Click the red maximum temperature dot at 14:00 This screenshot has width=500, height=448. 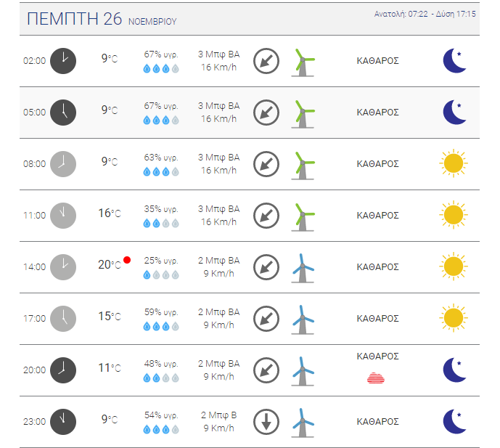127,259
